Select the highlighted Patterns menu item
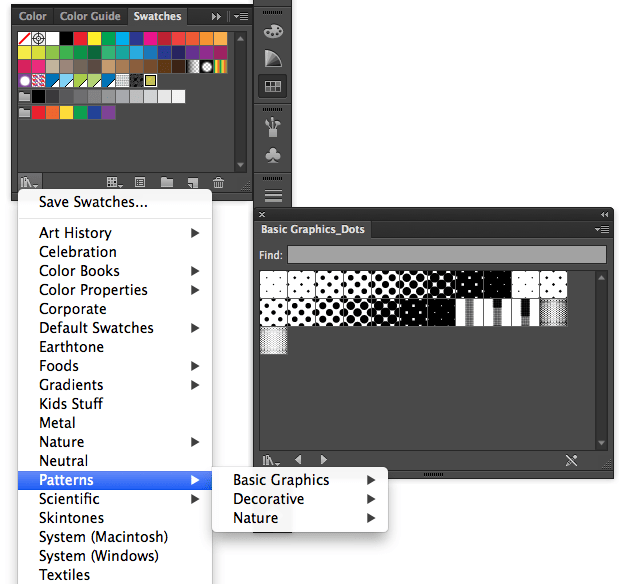The image size is (636, 584). pos(115,480)
